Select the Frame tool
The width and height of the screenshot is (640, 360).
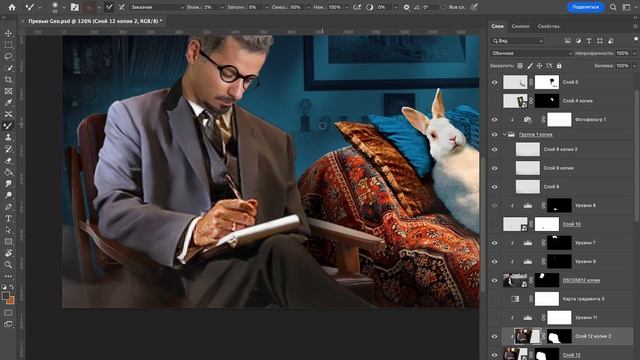(8, 91)
